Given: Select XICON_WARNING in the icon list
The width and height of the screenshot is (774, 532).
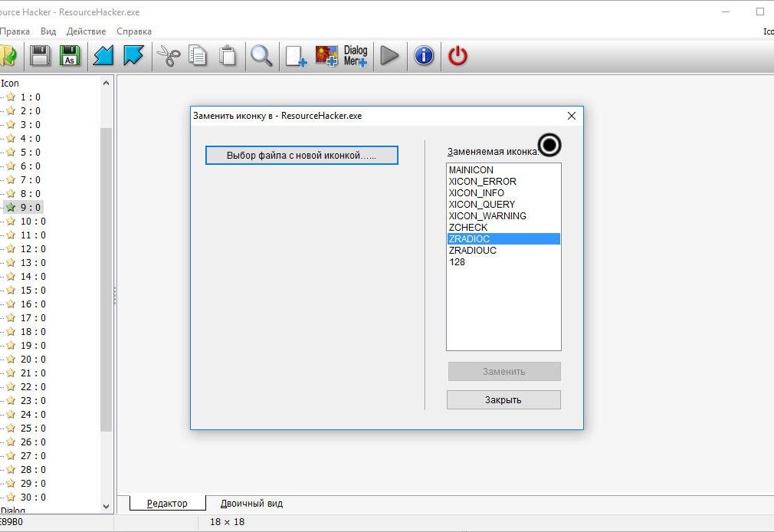Looking at the screenshot, I should [x=503, y=216].
